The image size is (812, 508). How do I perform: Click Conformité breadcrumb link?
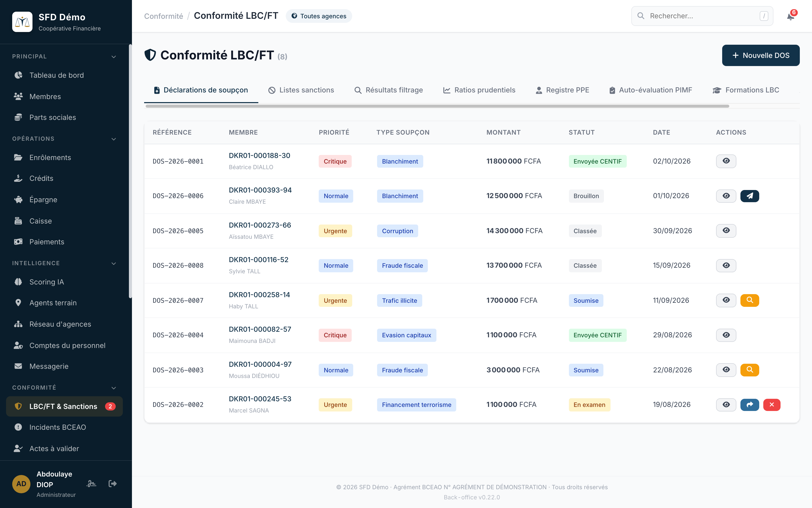click(163, 16)
